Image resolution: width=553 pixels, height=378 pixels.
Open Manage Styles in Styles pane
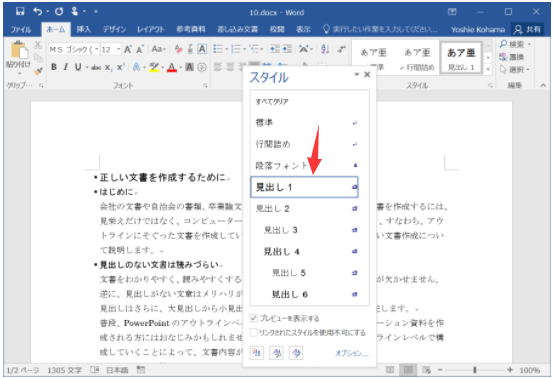296,353
